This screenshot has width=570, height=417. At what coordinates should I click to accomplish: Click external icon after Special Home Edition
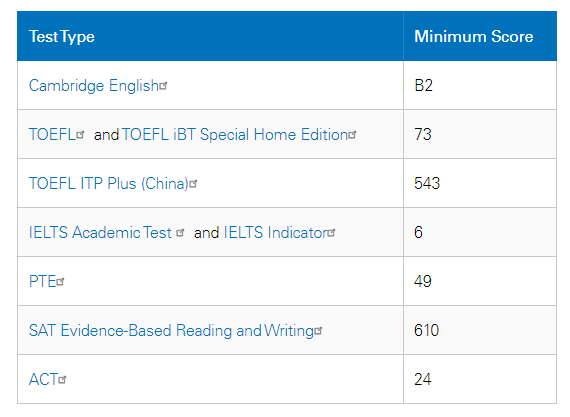(352, 135)
